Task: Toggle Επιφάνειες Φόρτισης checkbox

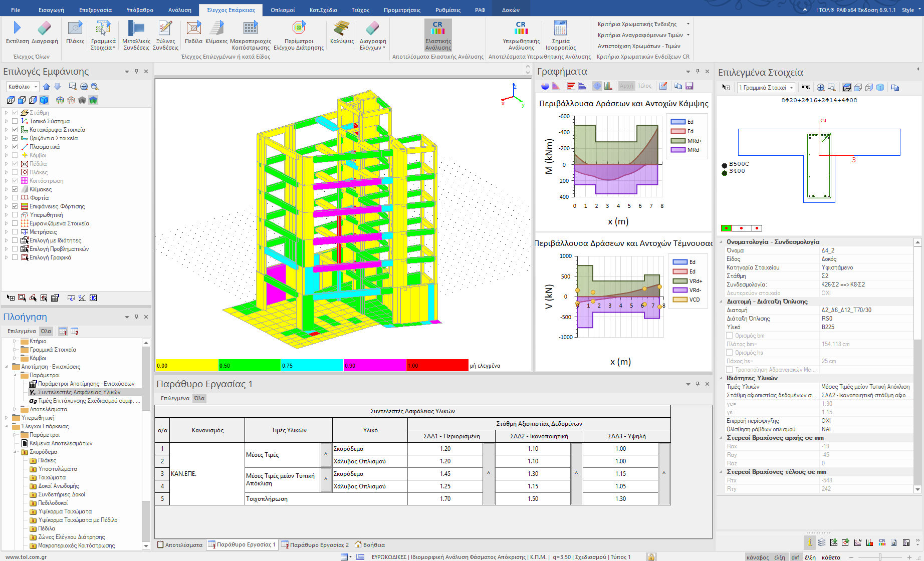Action: click(15, 206)
